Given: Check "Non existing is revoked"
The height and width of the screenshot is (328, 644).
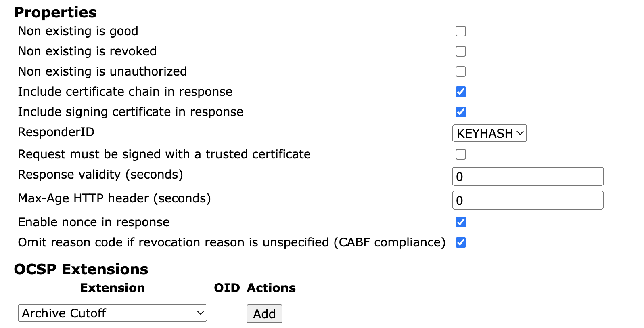Looking at the screenshot, I should (x=460, y=51).
